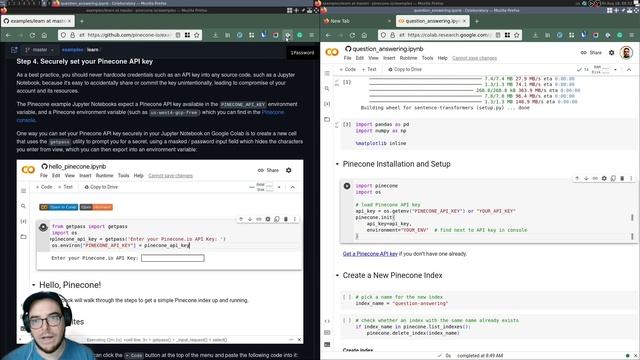Open pinecone cell more options menu
Viewport: 640px width, 360px height.
[x=631, y=178]
